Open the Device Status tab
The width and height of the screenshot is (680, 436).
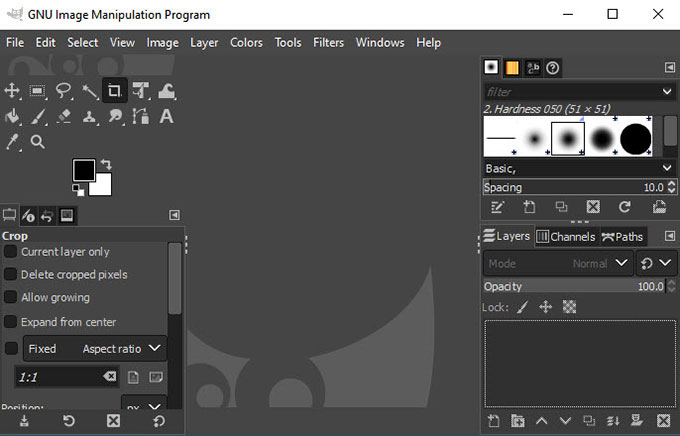(x=28, y=216)
